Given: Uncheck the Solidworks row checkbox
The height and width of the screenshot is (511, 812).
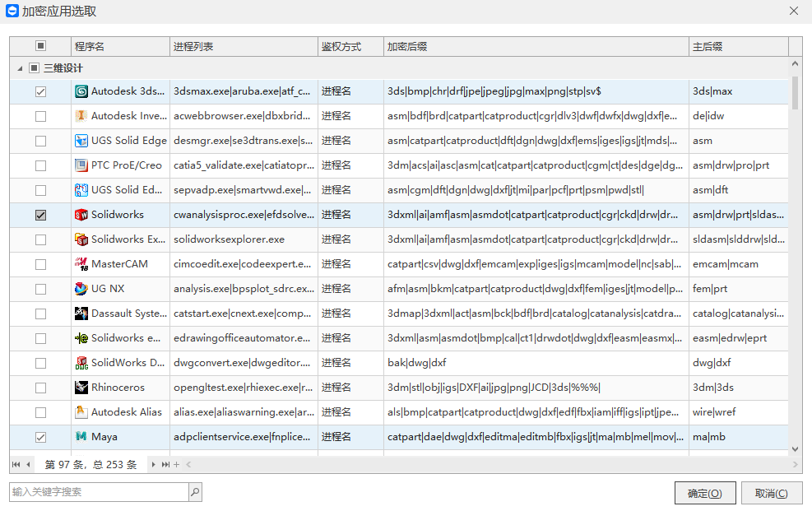Looking at the screenshot, I should coord(40,215).
